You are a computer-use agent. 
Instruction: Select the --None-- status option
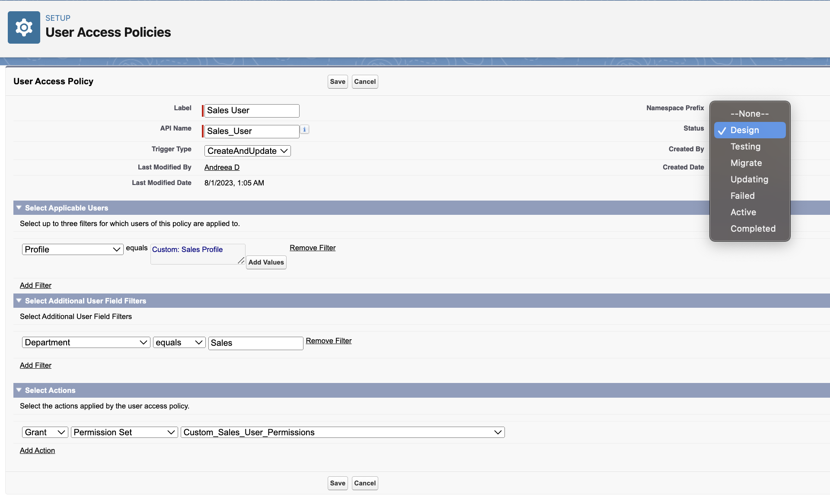tap(750, 114)
